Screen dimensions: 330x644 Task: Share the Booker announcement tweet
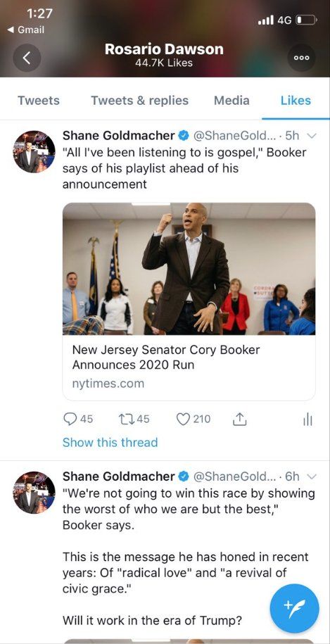[x=239, y=419]
